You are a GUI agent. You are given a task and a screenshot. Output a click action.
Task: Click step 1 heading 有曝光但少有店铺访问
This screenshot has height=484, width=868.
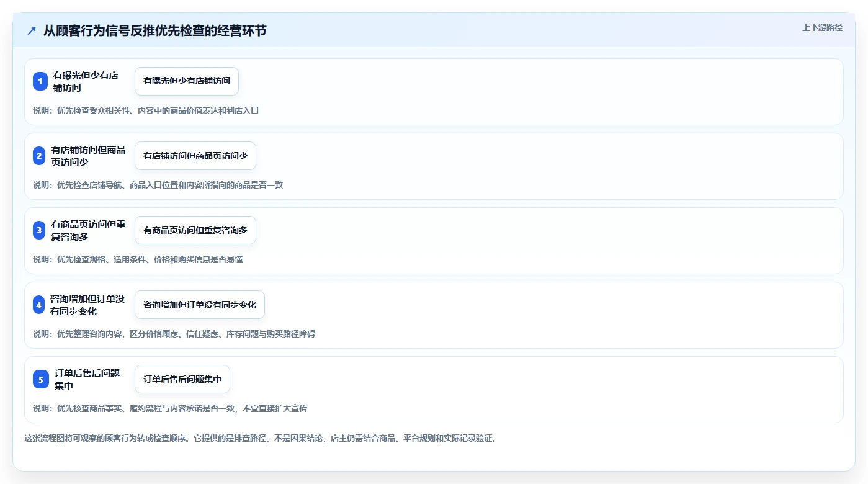pyautogui.click(x=86, y=81)
